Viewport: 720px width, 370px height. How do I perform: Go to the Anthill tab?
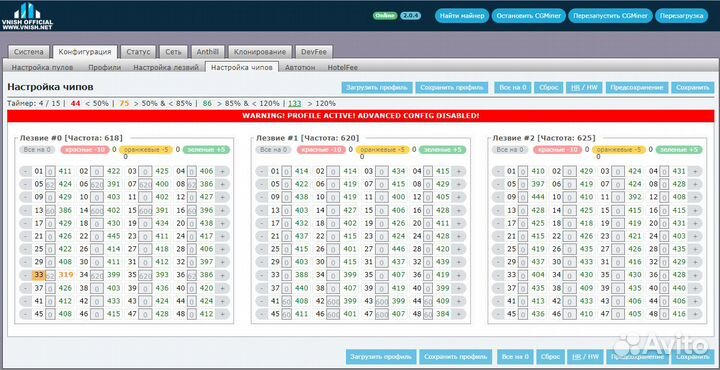click(208, 52)
